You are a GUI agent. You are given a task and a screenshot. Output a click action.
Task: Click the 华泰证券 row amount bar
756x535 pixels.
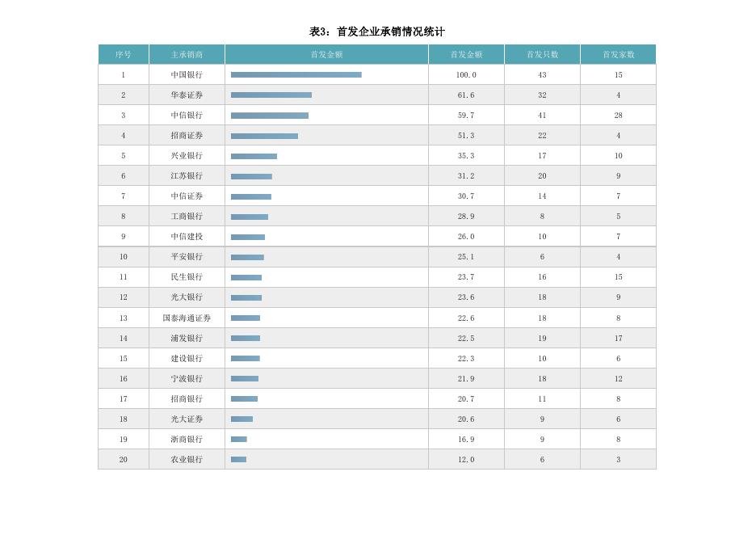271,95
